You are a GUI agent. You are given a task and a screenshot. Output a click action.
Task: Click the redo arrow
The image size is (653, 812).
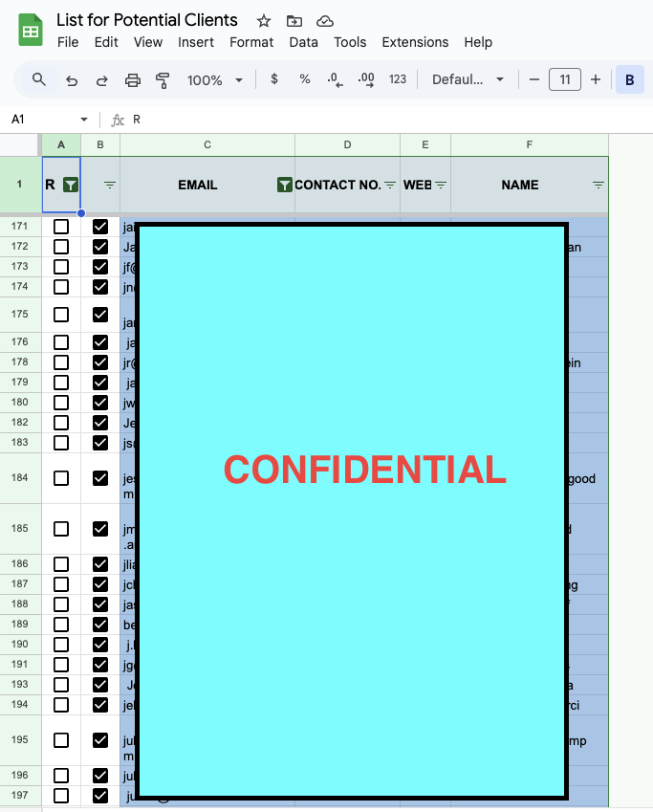(x=102, y=80)
